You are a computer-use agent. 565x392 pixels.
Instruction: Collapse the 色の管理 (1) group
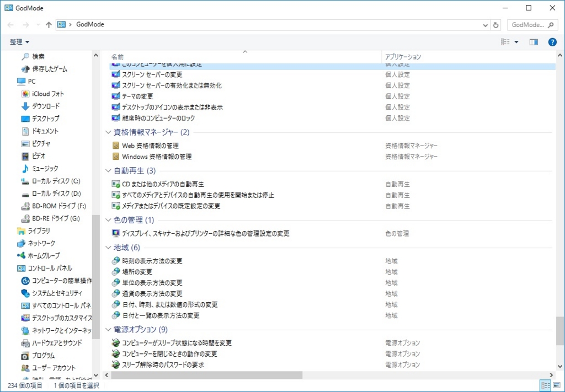(x=108, y=220)
